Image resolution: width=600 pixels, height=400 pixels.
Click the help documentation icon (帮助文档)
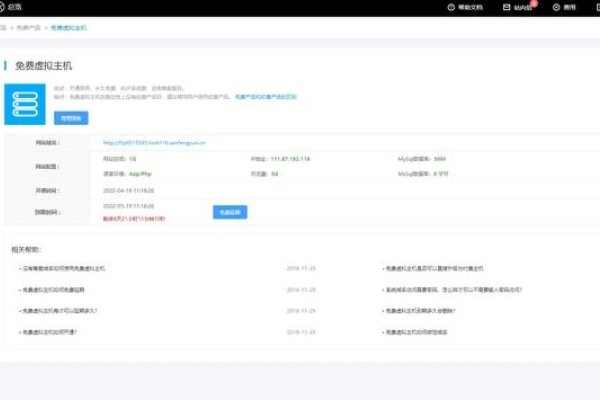(x=451, y=7)
